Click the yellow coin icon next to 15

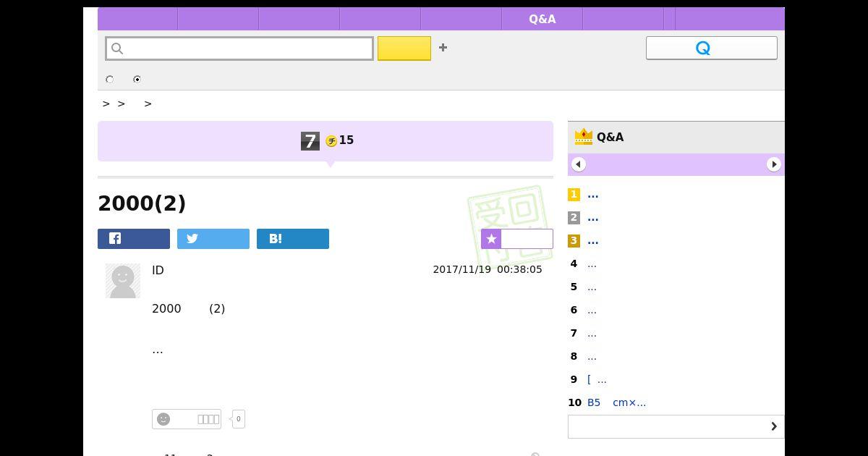pos(331,141)
